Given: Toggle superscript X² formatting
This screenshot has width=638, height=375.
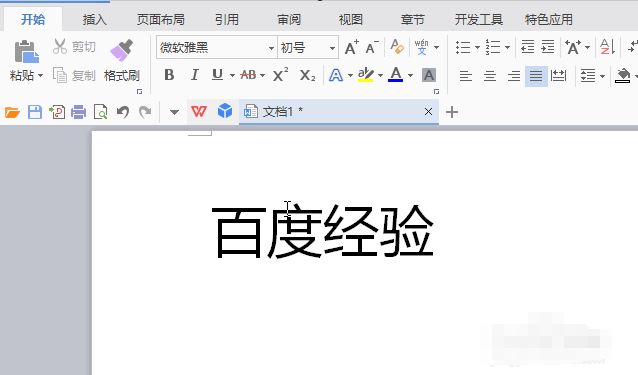Looking at the screenshot, I should (280, 75).
